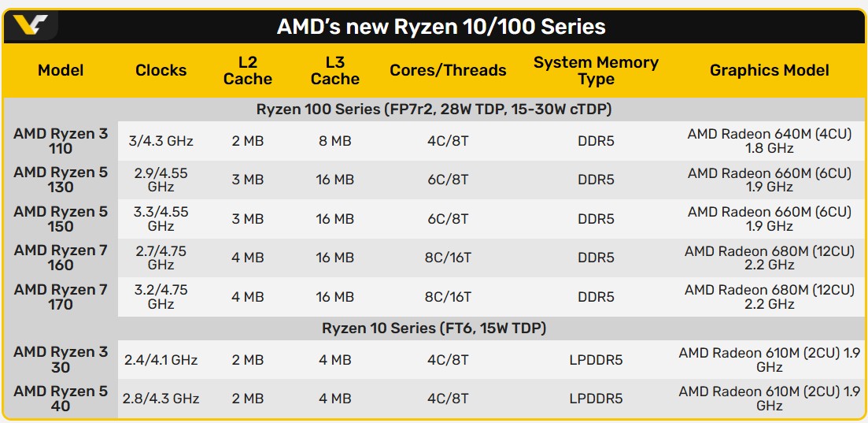Click the AMD Ryzen 3 30 model name
Screen dimensions: 868x423
(x=61, y=359)
